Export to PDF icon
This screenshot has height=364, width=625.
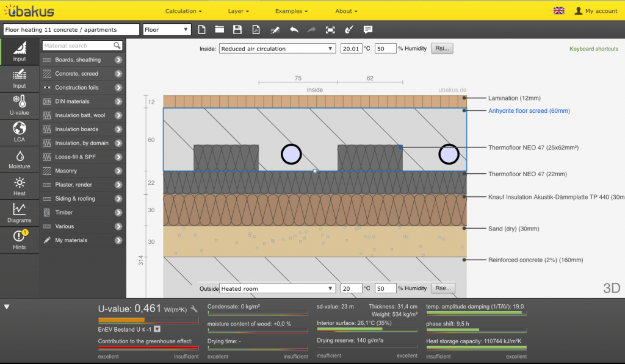pos(256,29)
